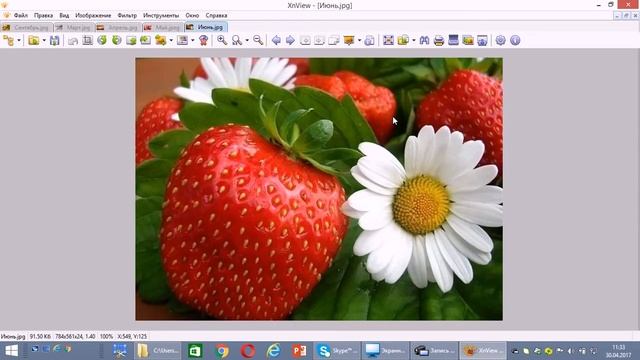
Task: Click Июнь.jpg filename in the status bar
Action: click(13, 337)
